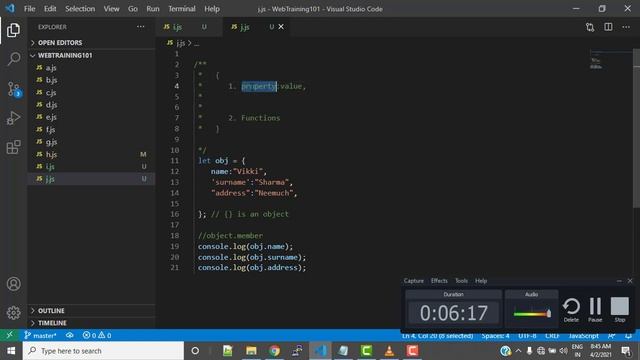Expand the Open Editors section
The height and width of the screenshot is (360, 640).
[x=91, y=42]
